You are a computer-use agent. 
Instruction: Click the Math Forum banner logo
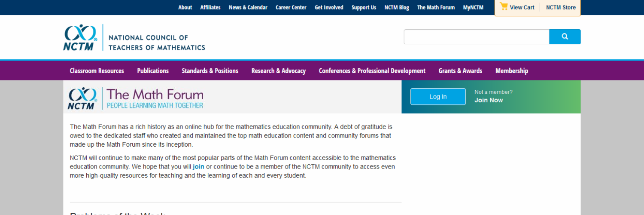(x=135, y=98)
